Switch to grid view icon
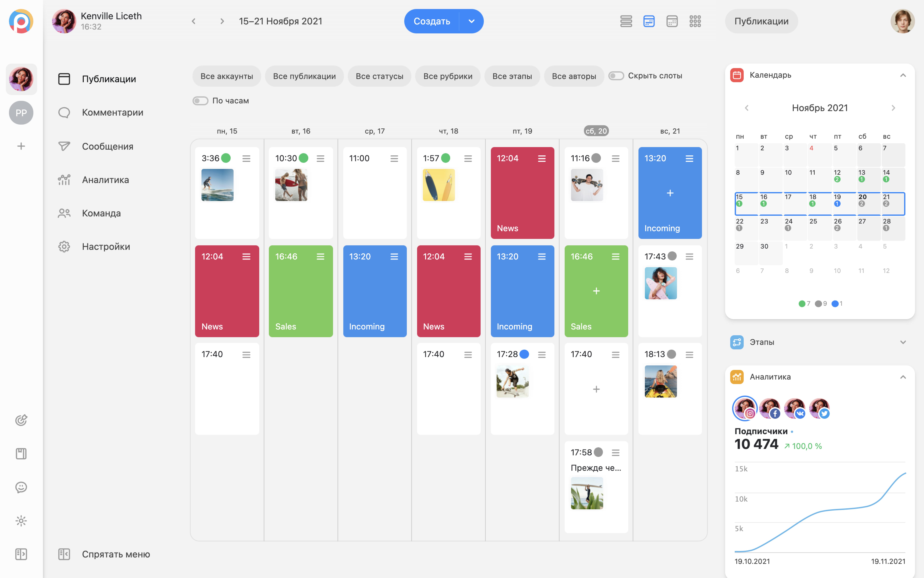This screenshot has height=578, width=924. pyautogui.click(x=695, y=21)
